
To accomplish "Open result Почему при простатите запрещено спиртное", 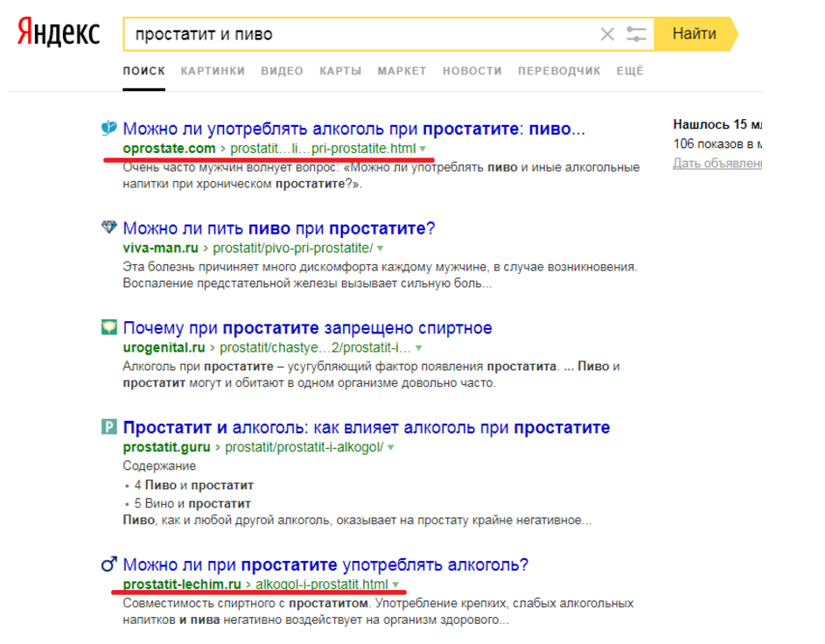I will (x=308, y=328).
